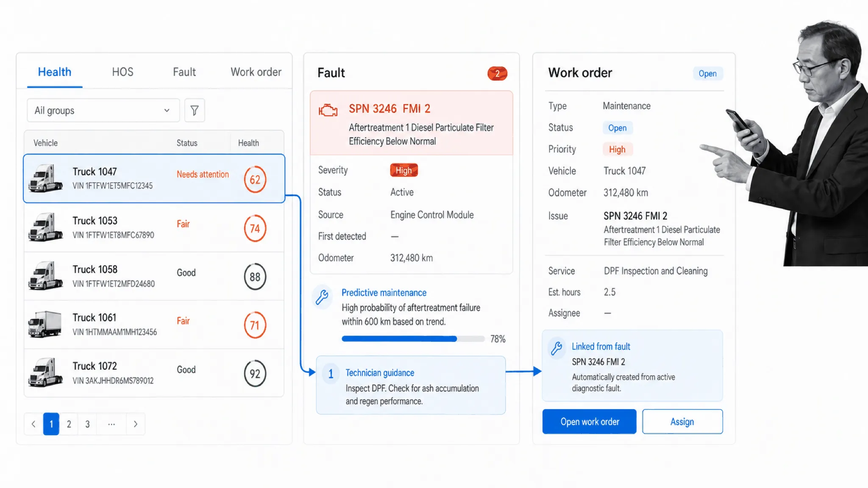Click the DPF Inspection and Cleaning service
Viewport: 868px width, 488px height.
[656, 271]
